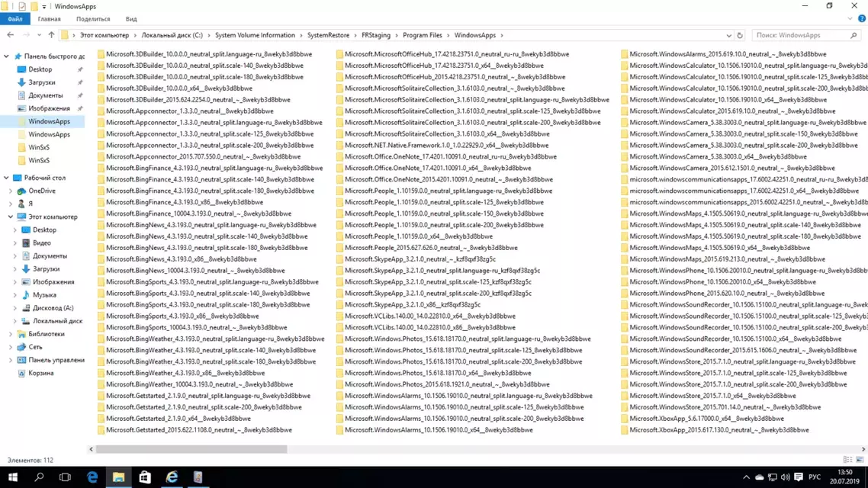Switch to details view layout icon
The image size is (868, 488).
(x=847, y=460)
